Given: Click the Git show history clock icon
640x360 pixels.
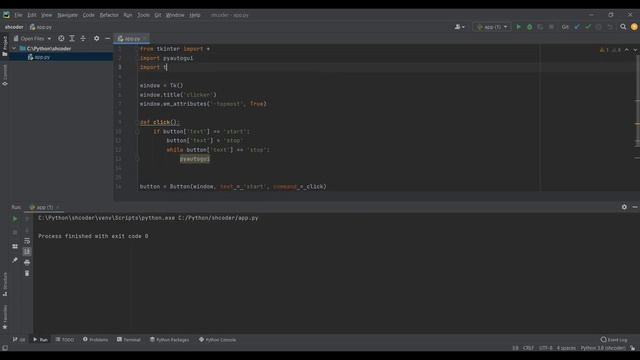Looking at the screenshot, I should (x=599, y=27).
